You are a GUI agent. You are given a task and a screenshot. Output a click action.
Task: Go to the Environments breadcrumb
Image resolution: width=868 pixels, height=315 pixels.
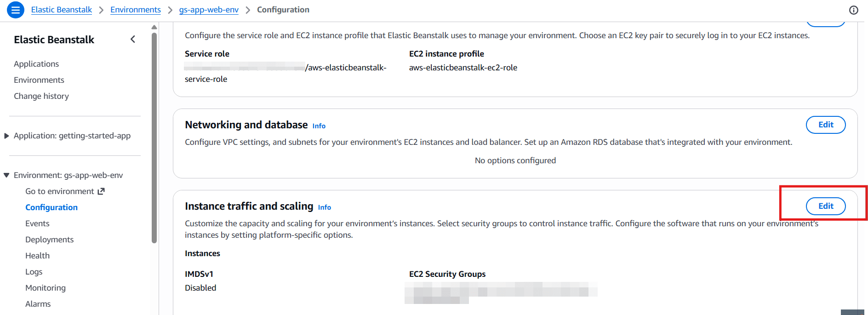136,10
